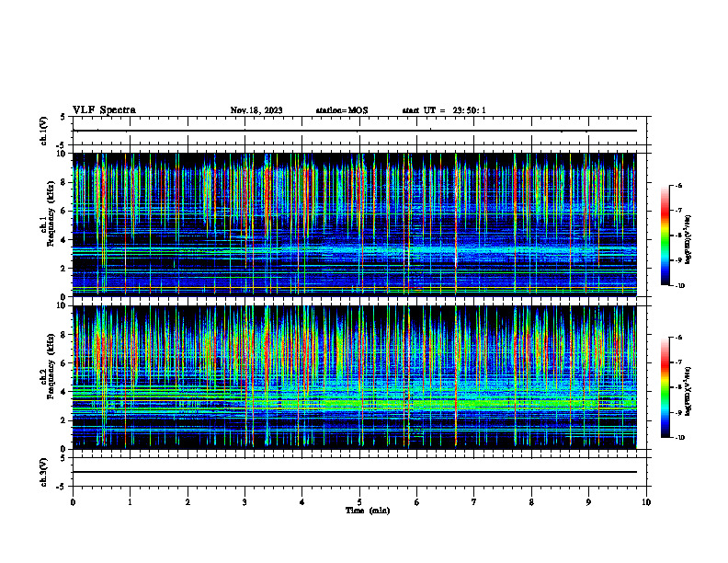
Task: Click inside the ch.1 spectrogram panel
Action: tap(355, 224)
